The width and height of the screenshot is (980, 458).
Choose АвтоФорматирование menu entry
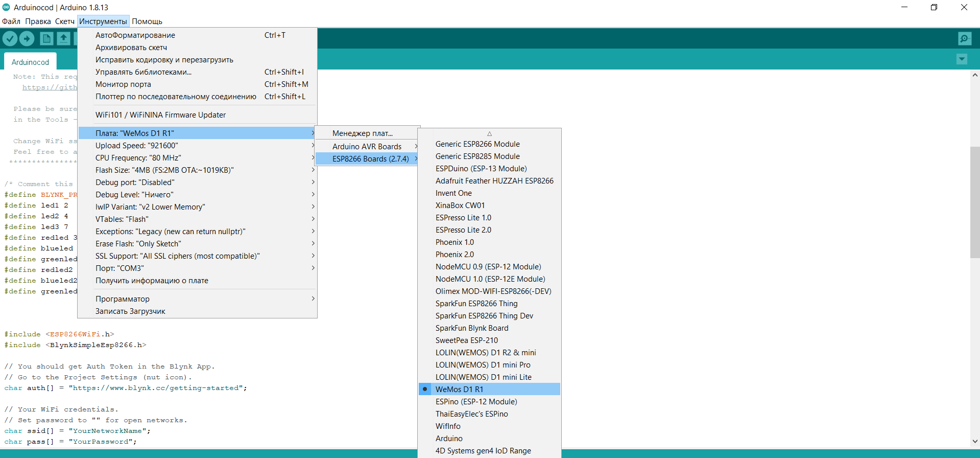click(197, 35)
